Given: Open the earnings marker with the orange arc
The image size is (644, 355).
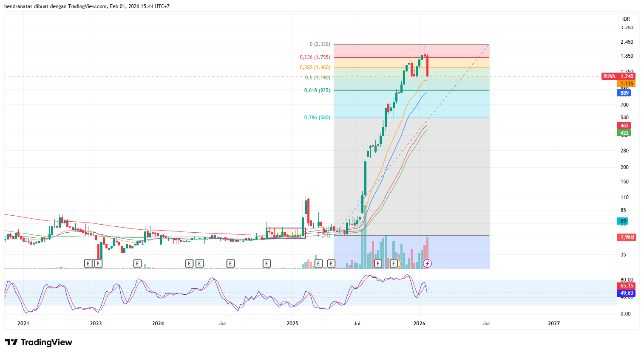Looking at the screenshot, I should pyautogui.click(x=394, y=264).
